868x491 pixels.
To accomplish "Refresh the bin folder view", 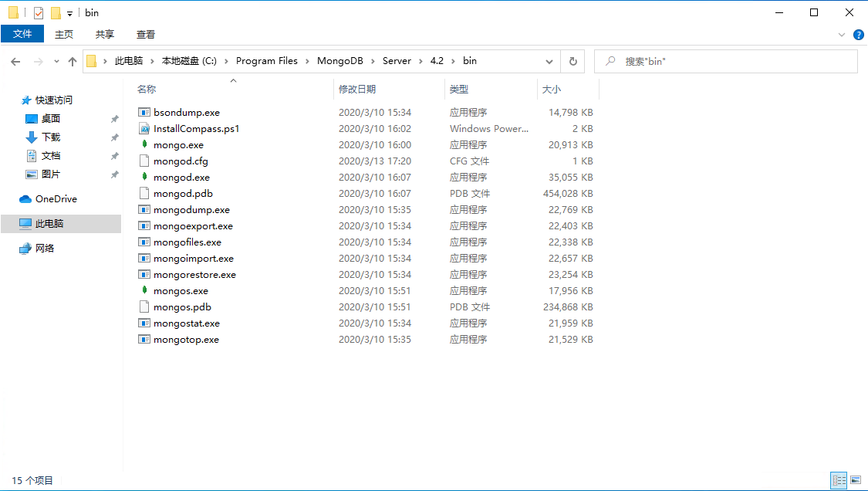I will pos(573,62).
